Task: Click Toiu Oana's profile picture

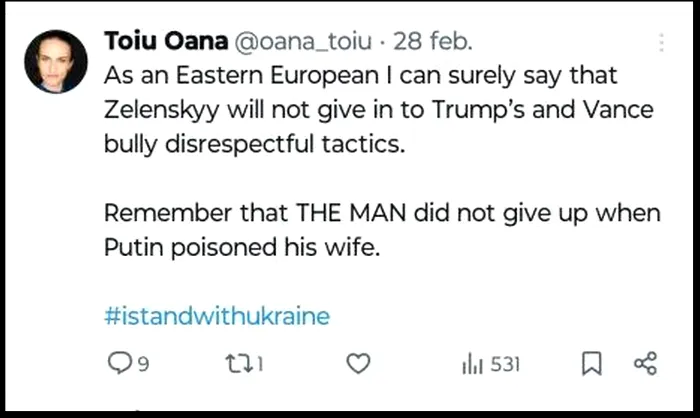Action: coord(55,61)
